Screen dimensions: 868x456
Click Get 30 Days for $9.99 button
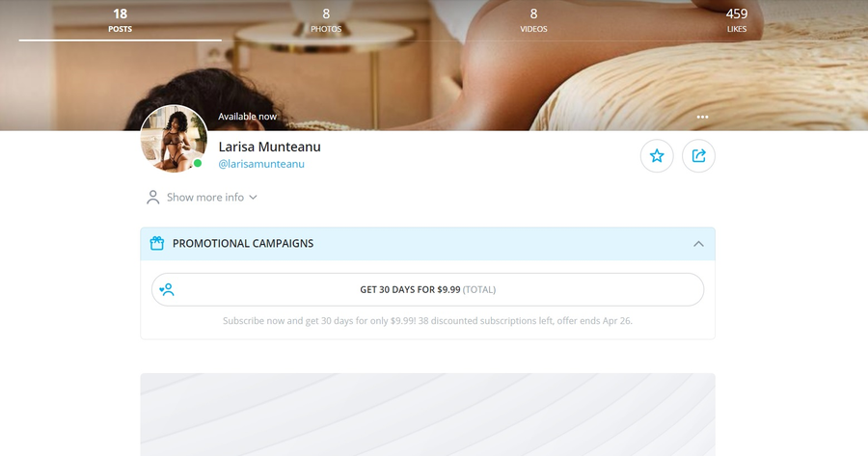[427, 289]
